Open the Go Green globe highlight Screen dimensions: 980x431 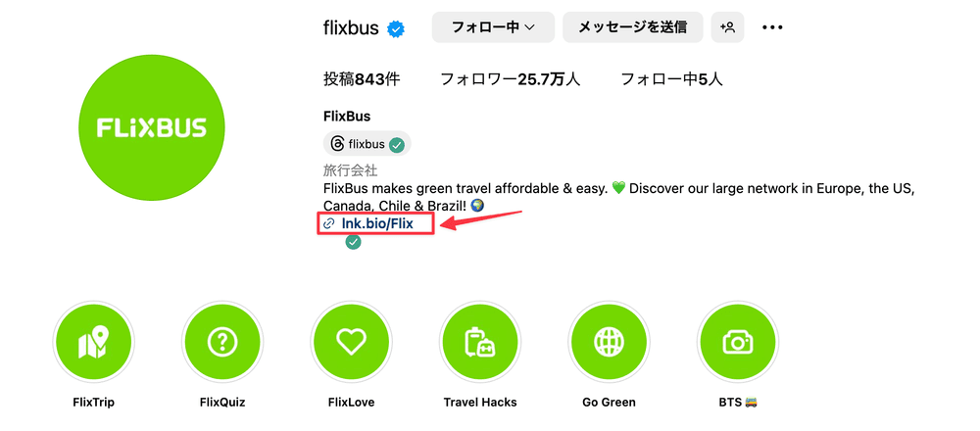click(609, 342)
